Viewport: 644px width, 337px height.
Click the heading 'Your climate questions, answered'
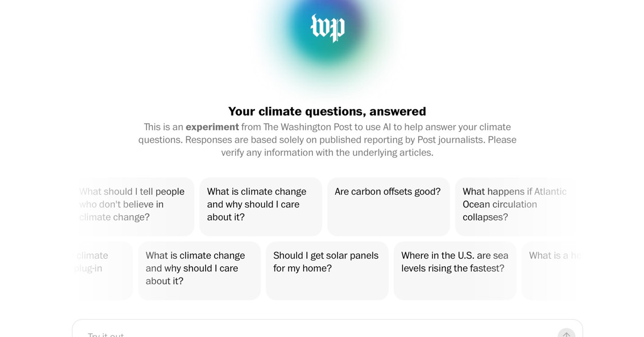327,111
